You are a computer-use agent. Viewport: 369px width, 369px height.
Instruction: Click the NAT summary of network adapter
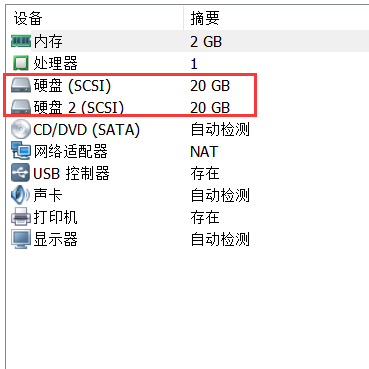tap(204, 152)
